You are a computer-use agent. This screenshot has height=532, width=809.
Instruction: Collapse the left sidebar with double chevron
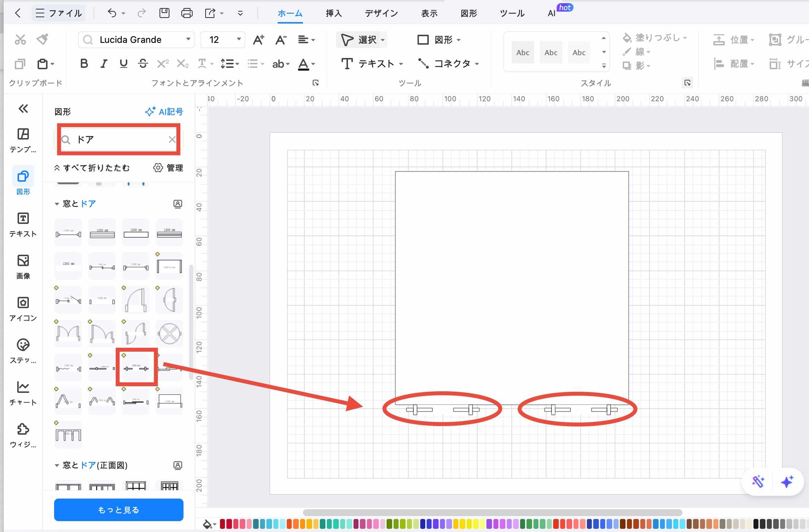[x=23, y=109]
